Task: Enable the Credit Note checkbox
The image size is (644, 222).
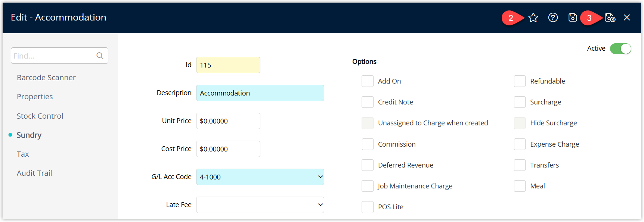Action: tap(368, 102)
